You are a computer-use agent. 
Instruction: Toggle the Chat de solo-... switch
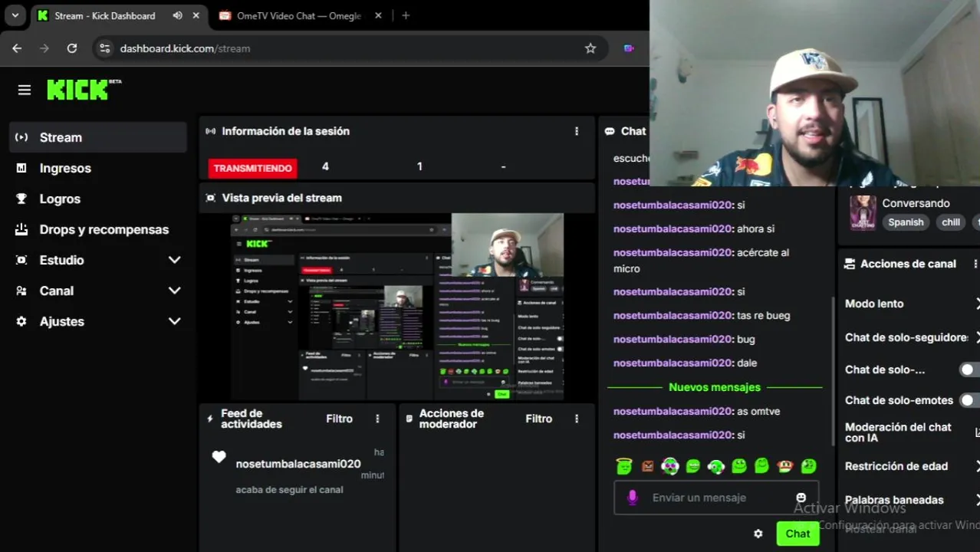(x=968, y=370)
